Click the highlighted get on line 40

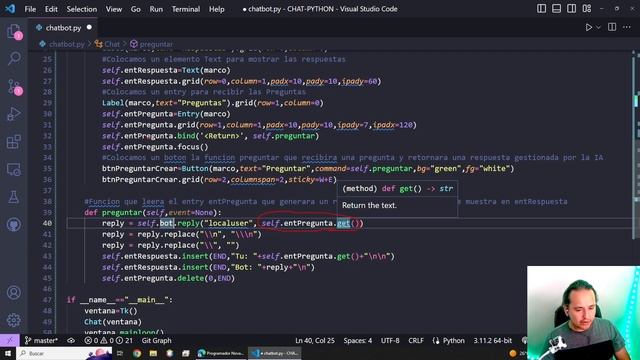pos(343,223)
